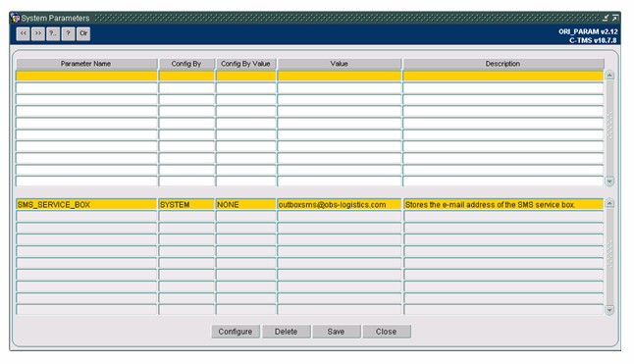Screen dimensions: 634x364
Task: Select the SMS_SERVICE_BOX parameter name cell
Action: click(x=86, y=204)
